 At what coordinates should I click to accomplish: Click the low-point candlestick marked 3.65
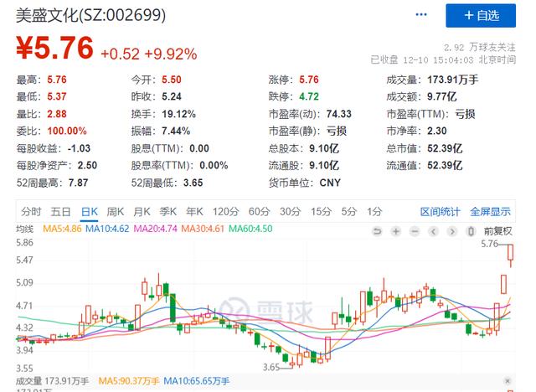point(292,363)
